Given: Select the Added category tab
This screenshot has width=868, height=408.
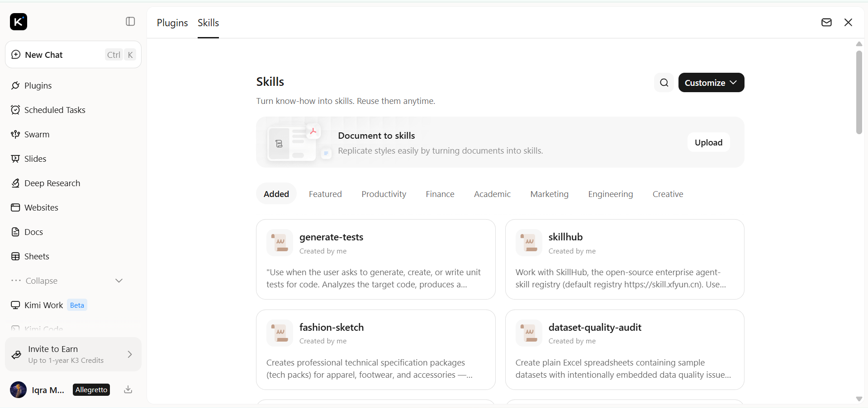Looking at the screenshot, I should pos(276,194).
